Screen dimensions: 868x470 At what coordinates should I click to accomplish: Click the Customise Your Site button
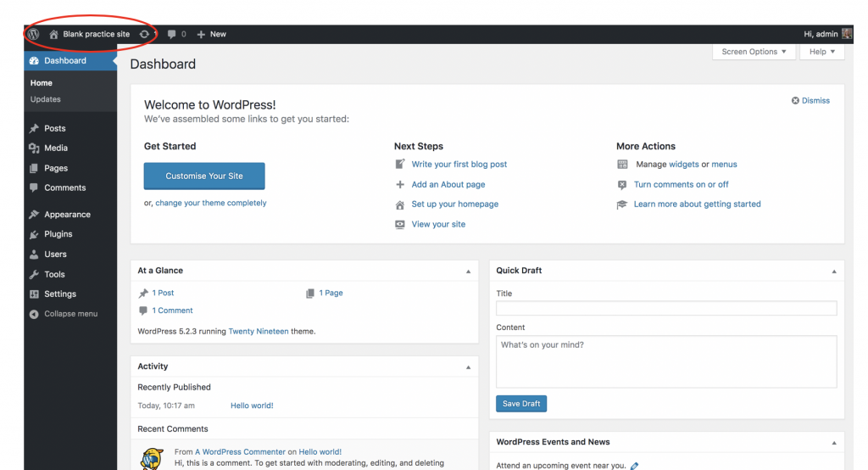(204, 176)
